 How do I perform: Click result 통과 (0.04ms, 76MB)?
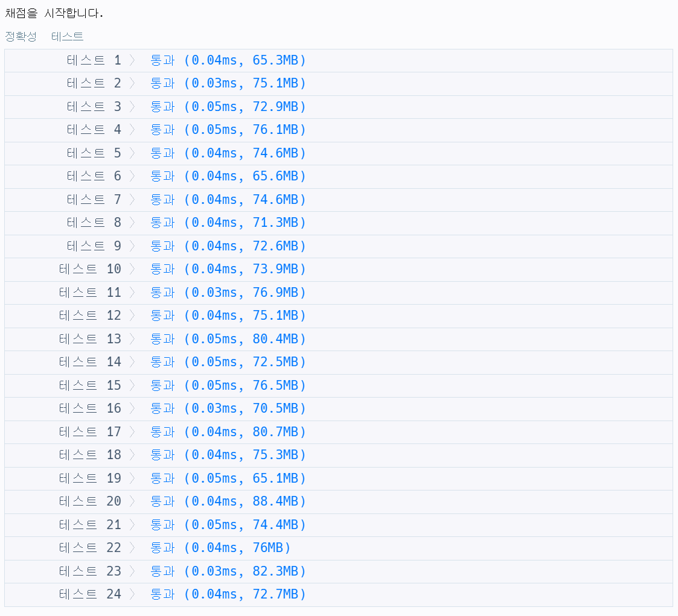220,547
